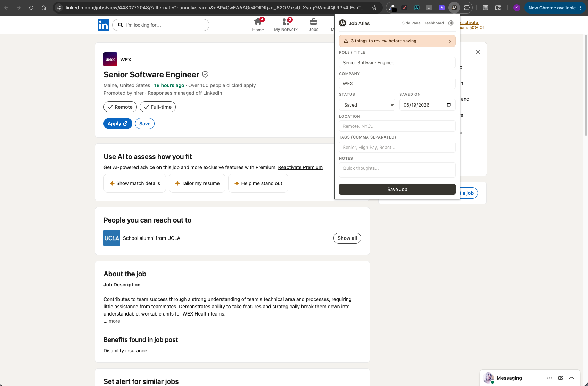Click the Company field containing WEX
Viewport: 588px width, 386px height.
(397, 83)
